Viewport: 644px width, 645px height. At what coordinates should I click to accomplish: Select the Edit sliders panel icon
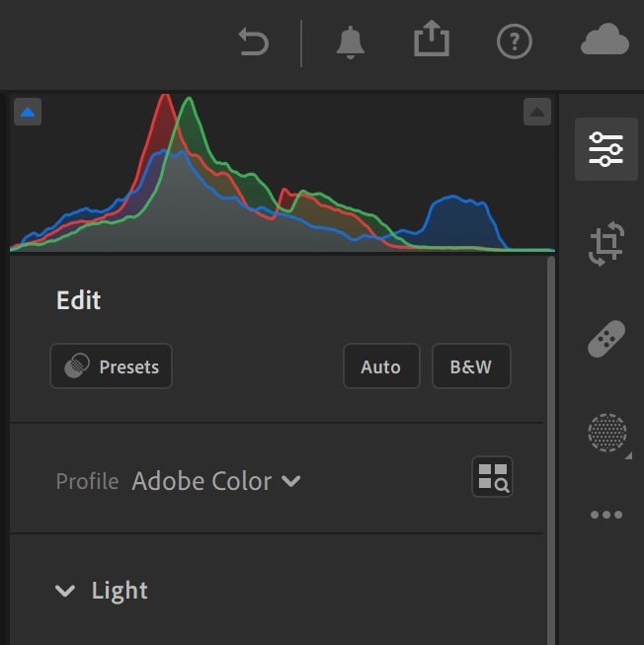click(606, 149)
